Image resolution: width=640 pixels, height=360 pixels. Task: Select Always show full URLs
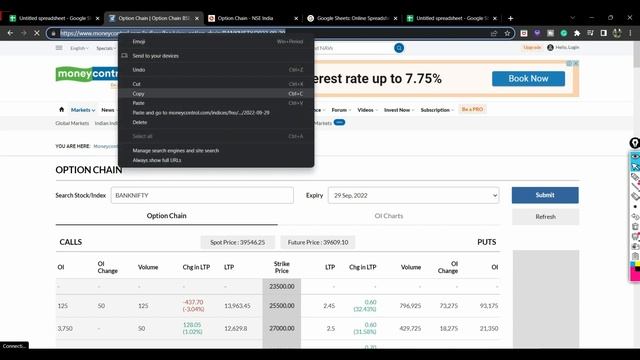pos(216,160)
